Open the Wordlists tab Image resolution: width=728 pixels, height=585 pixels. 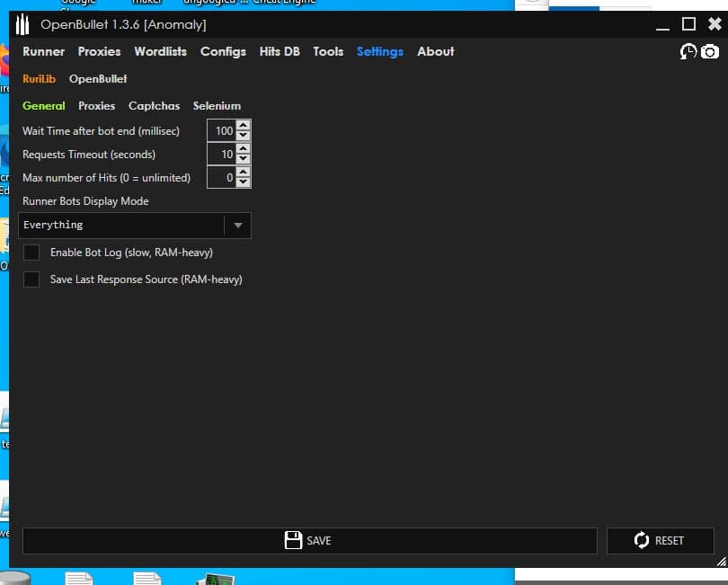click(x=160, y=51)
